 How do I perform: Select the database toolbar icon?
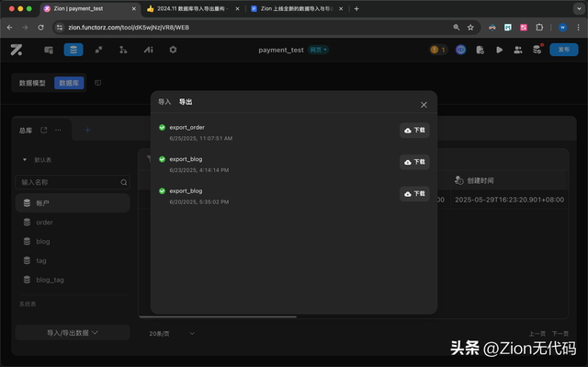coord(73,50)
